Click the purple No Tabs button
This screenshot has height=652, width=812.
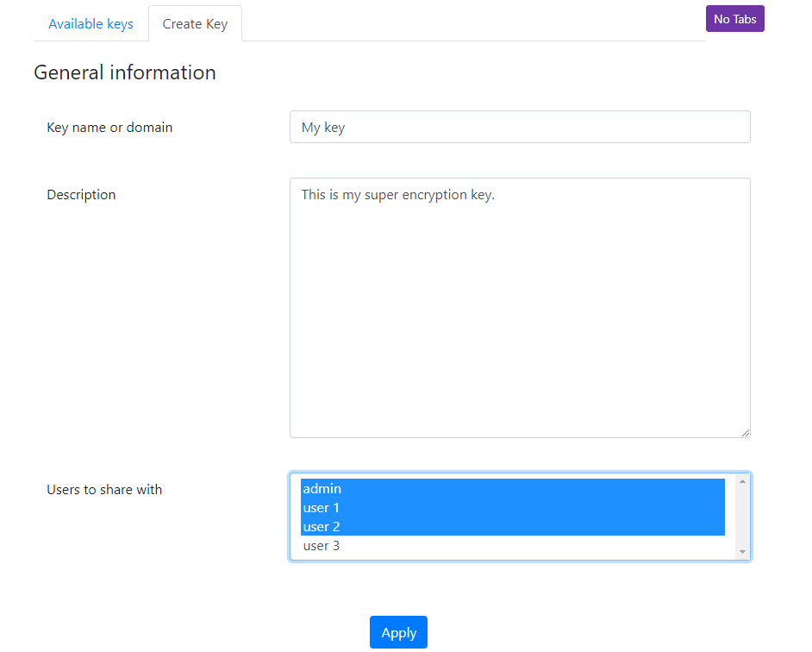coord(734,19)
